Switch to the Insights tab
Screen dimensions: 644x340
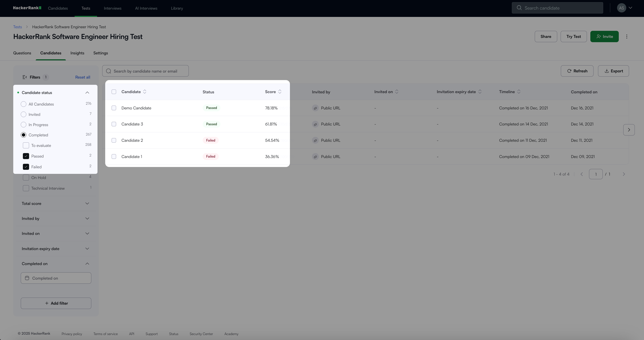pyautogui.click(x=77, y=53)
